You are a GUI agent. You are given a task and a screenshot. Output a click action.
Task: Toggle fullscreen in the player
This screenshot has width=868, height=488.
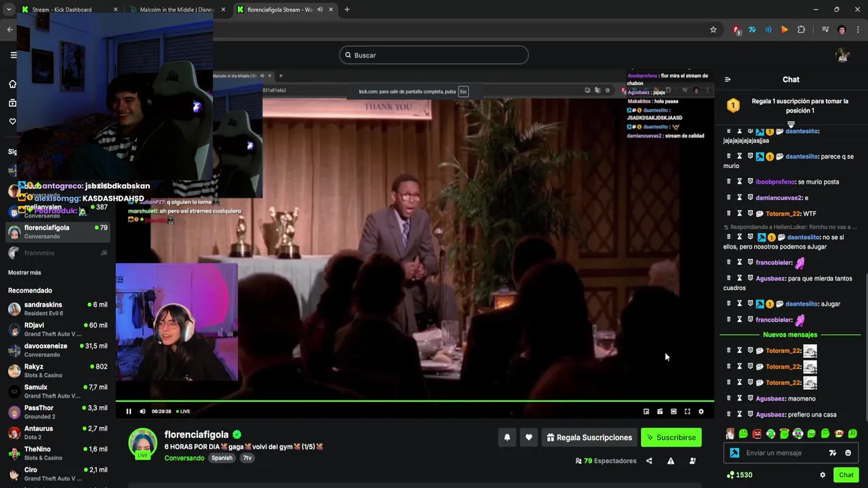tap(687, 411)
